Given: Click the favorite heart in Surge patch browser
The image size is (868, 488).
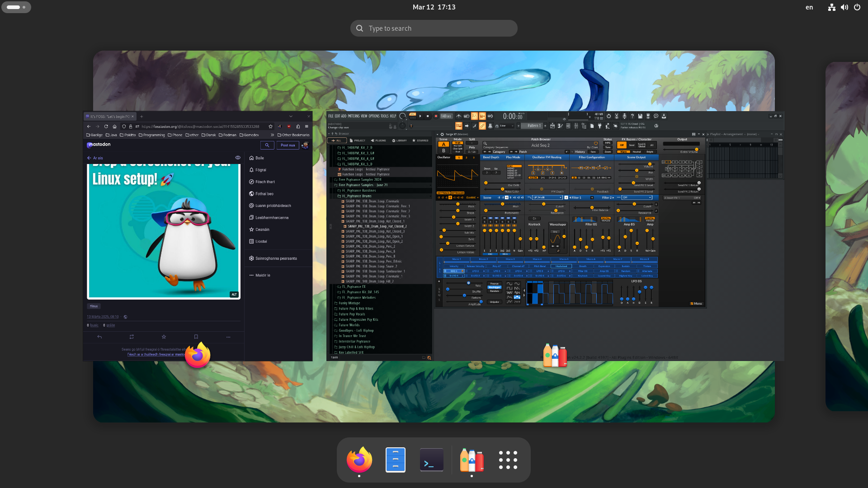Looking at the screenshot, I should [x=596, y=143].
